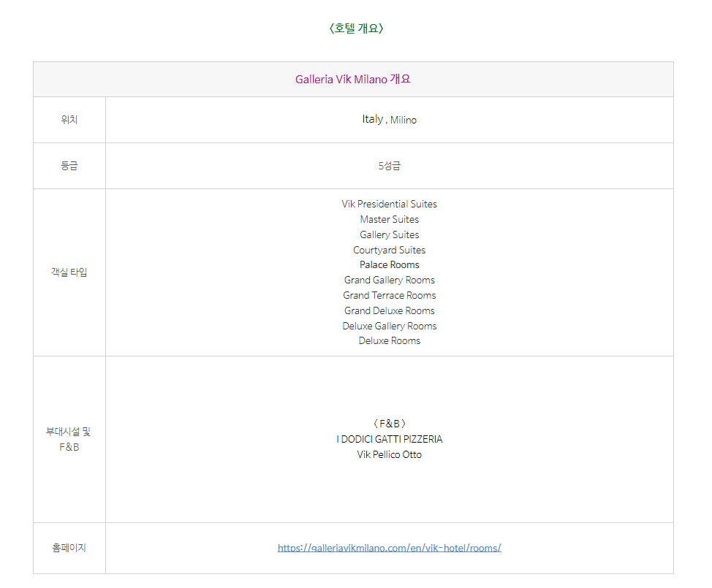This screenshot has width=712, height=588.
Task: Select 'Deluxe Gallery Rooms' text
Action: tap(389, 326)
